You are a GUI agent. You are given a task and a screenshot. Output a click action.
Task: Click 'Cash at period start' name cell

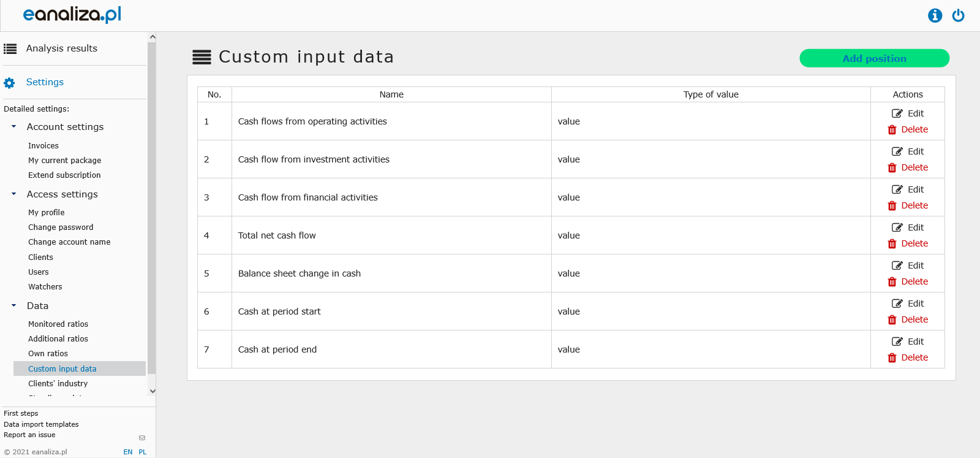pos(391,311)
